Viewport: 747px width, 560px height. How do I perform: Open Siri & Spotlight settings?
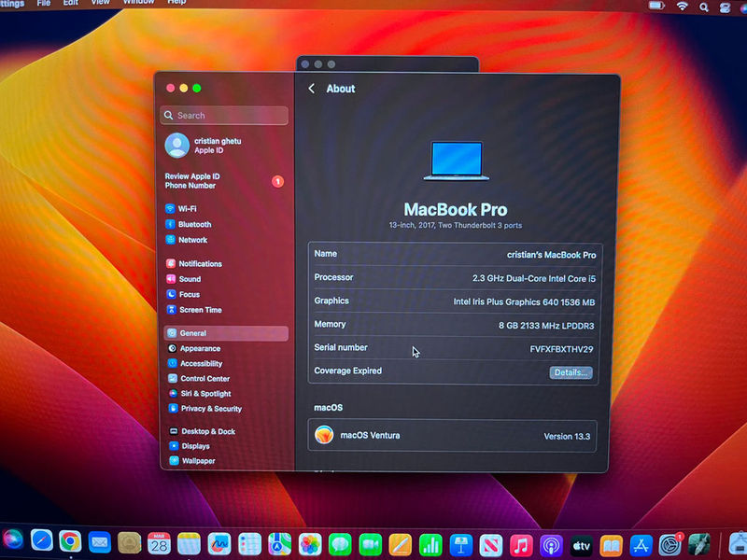(204, 394)
